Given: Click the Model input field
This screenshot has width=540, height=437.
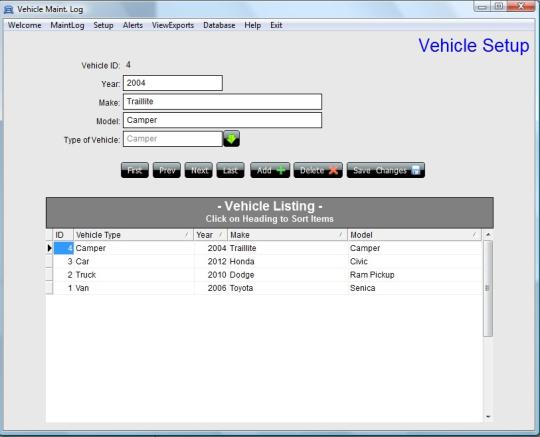Looking at the screenshot, I should 222,120.
